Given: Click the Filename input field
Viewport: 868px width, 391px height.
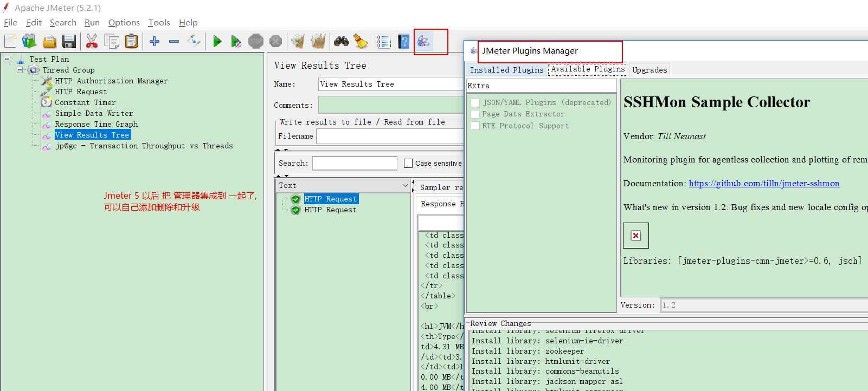Looking at the screenshot, I should click(x=390, y=136).
